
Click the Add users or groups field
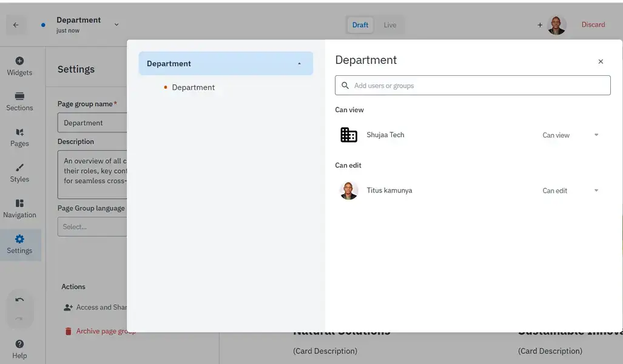click(473, 86)
